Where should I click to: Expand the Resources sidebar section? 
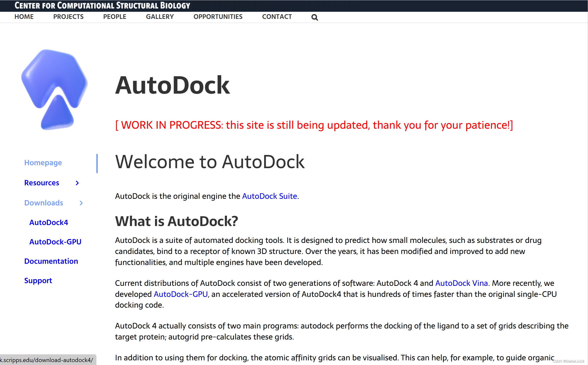click(x=42, y=183)
